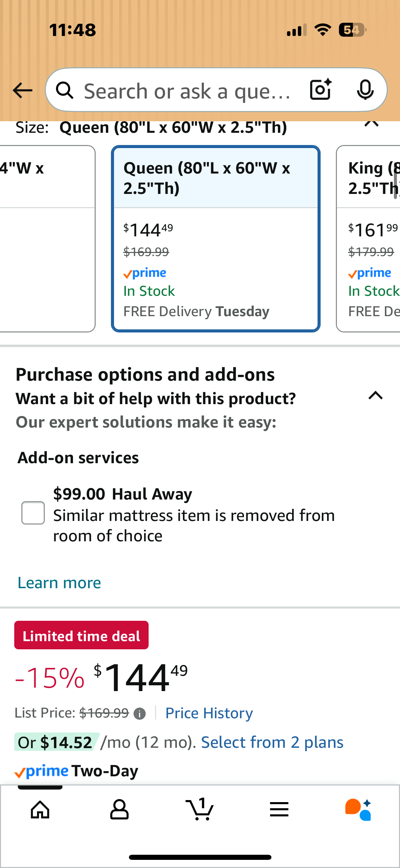
Task: Open the shopping cart
Action: (200, 809)
